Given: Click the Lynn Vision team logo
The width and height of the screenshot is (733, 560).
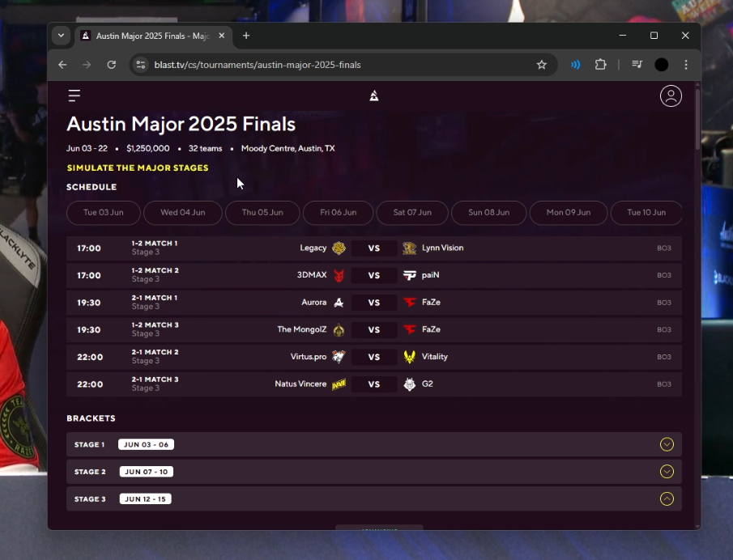Looking at the screenshot, I should 410,248.
